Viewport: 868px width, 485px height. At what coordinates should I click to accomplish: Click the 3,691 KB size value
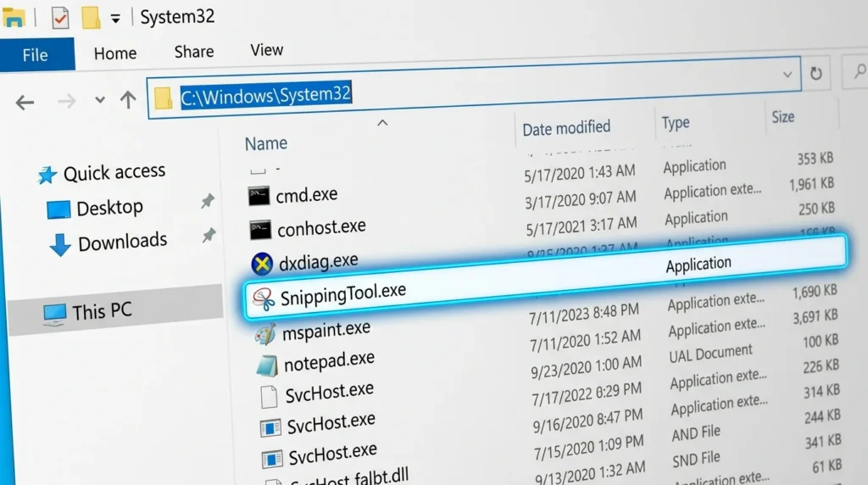coord(815,316)
